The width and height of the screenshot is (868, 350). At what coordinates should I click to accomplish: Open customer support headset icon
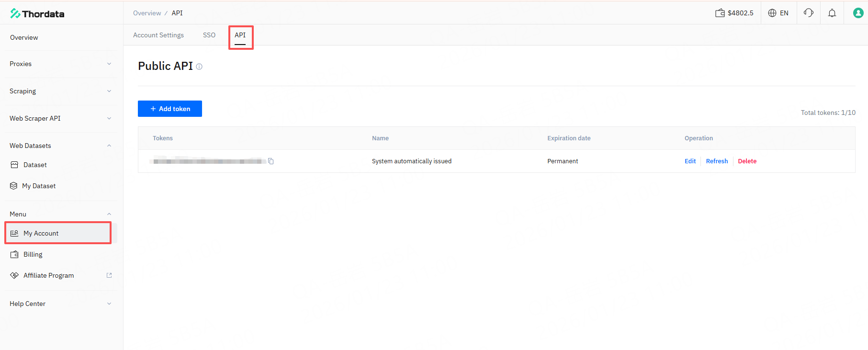pos(809,13)
